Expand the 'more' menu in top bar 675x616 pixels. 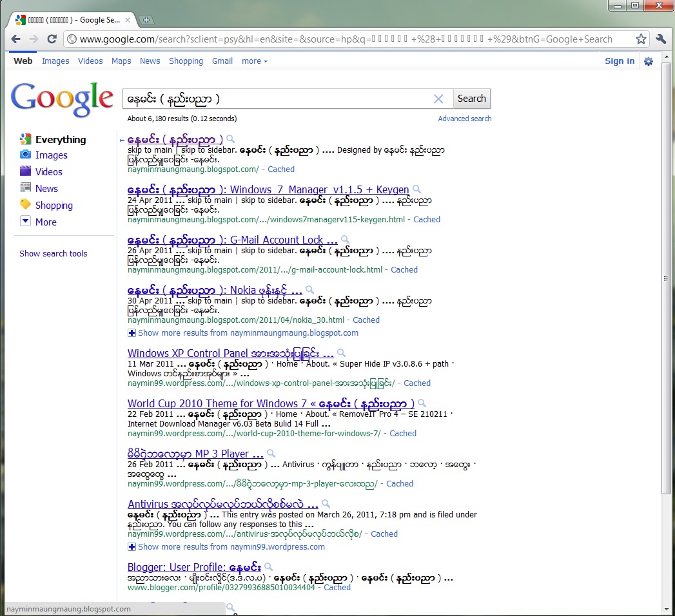point(255,61)
